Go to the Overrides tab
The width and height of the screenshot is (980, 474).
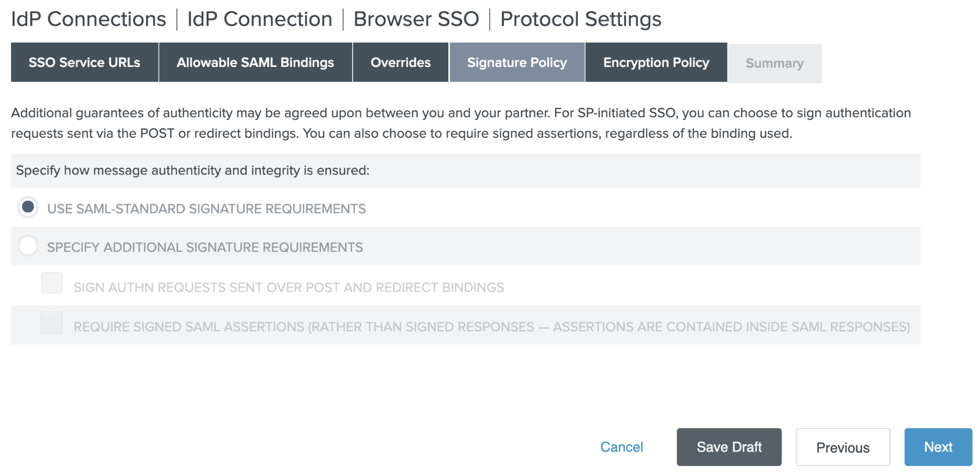click(400, 63)
